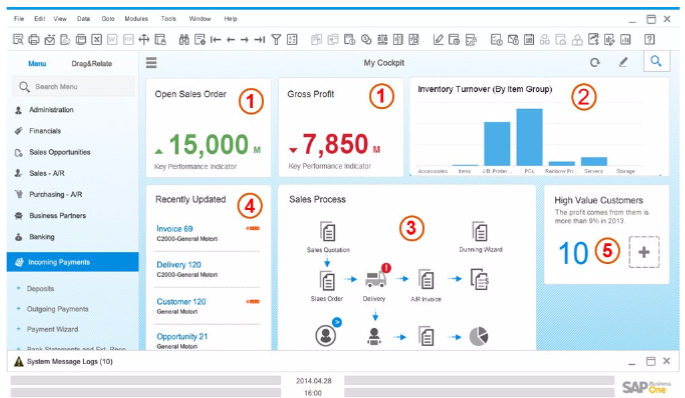
Task: Open the Goto menu
Action: 108,19
